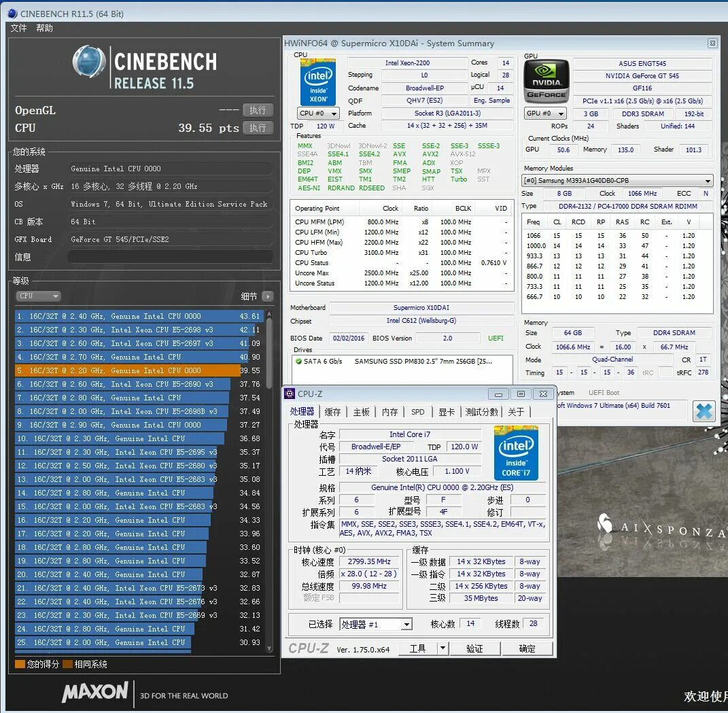Click the green SATA drive status icon

(298, 361)
